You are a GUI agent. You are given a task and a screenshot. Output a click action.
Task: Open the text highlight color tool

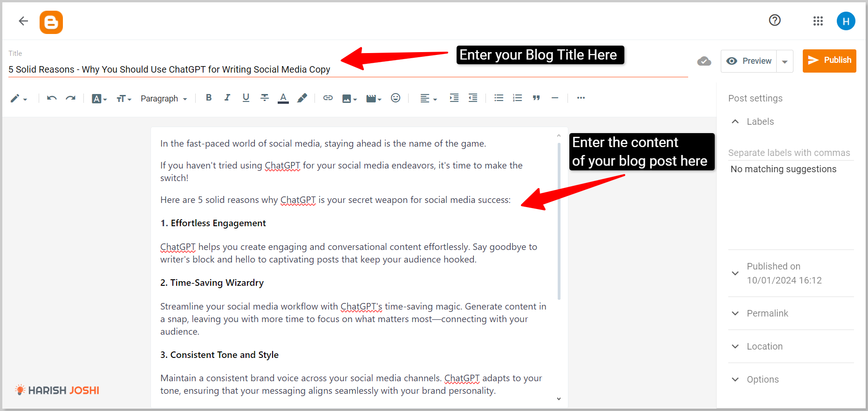click(302, 98)
